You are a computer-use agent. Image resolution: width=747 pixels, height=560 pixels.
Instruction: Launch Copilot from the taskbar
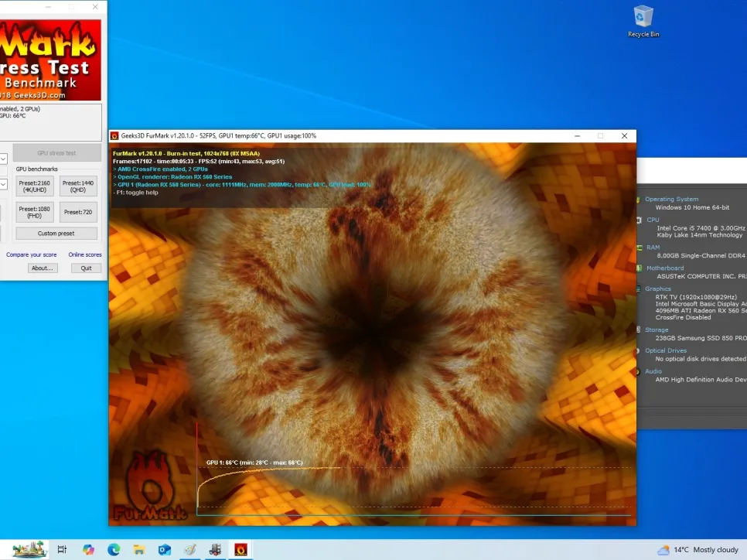tap(88, 549)
